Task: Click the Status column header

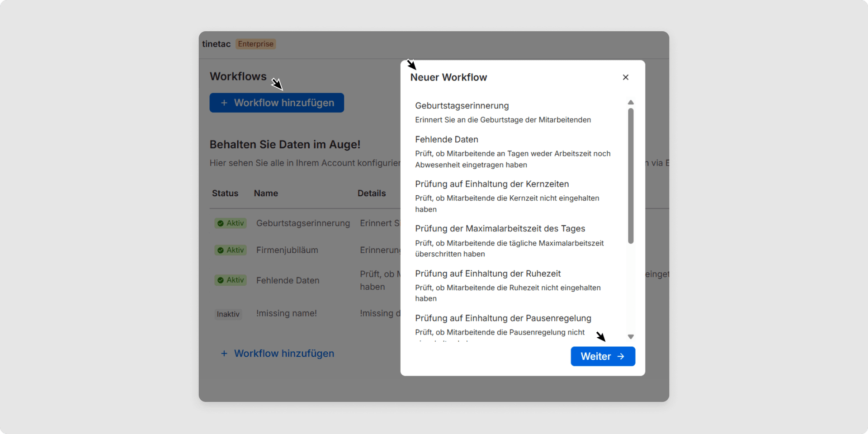Action: pyautogui.click(x=225, y=193)
